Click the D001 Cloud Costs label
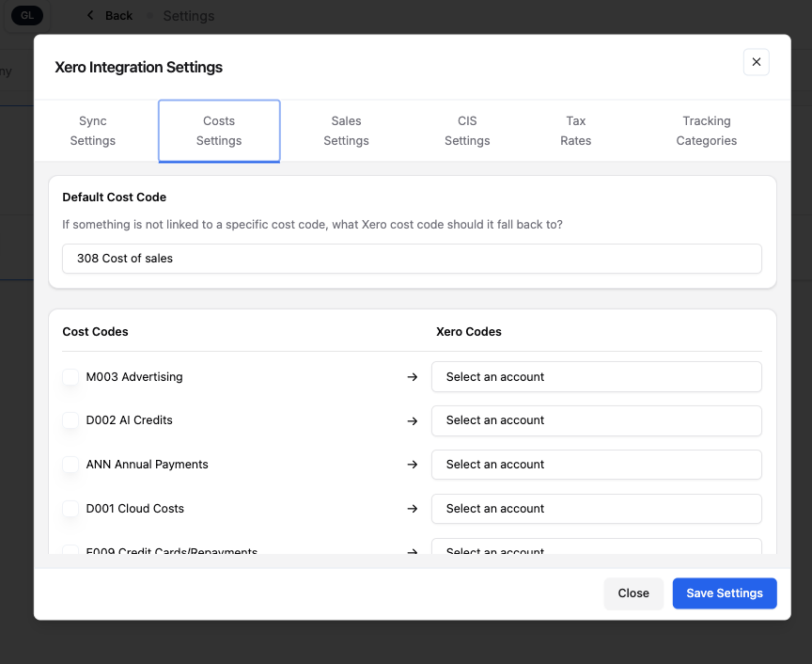The image size is (812, 664). point(134,509)
